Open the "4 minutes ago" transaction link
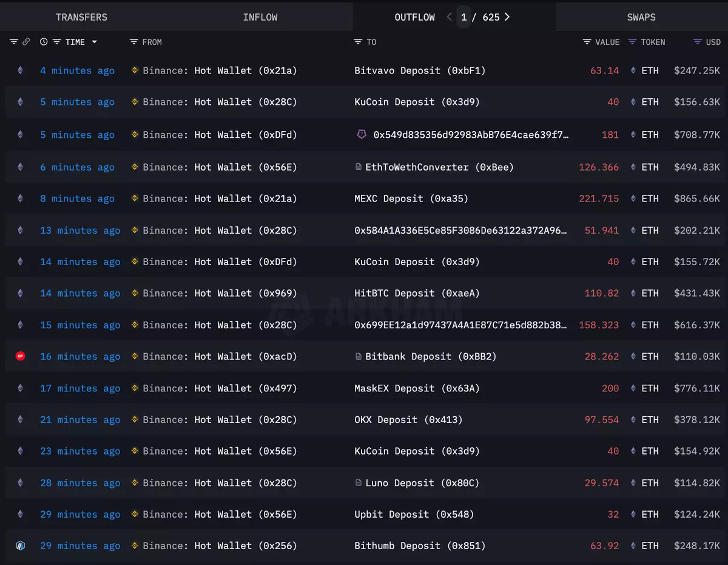728x565 pixels. coord(77,70)
